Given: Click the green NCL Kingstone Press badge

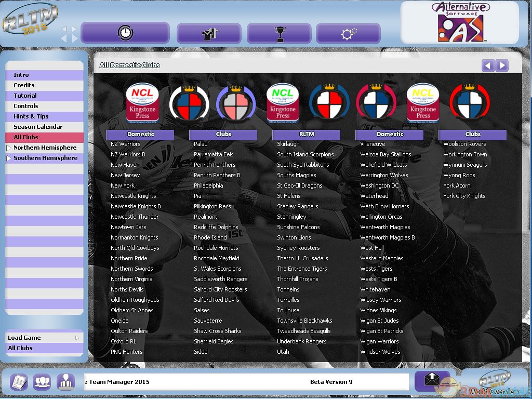Looking at the screenshot, I should (283, 103).
